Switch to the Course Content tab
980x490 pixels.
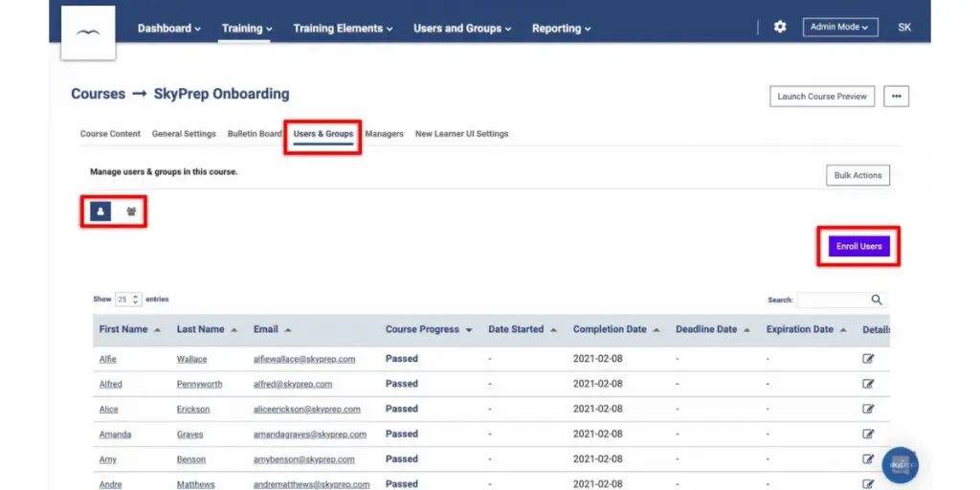(111, 134)
